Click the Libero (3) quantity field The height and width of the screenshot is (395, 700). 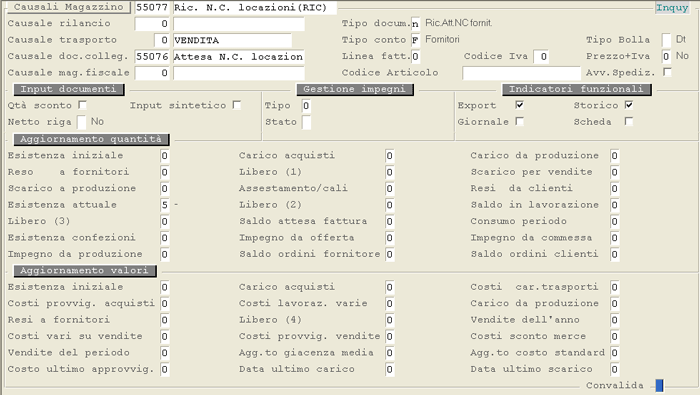165,221
